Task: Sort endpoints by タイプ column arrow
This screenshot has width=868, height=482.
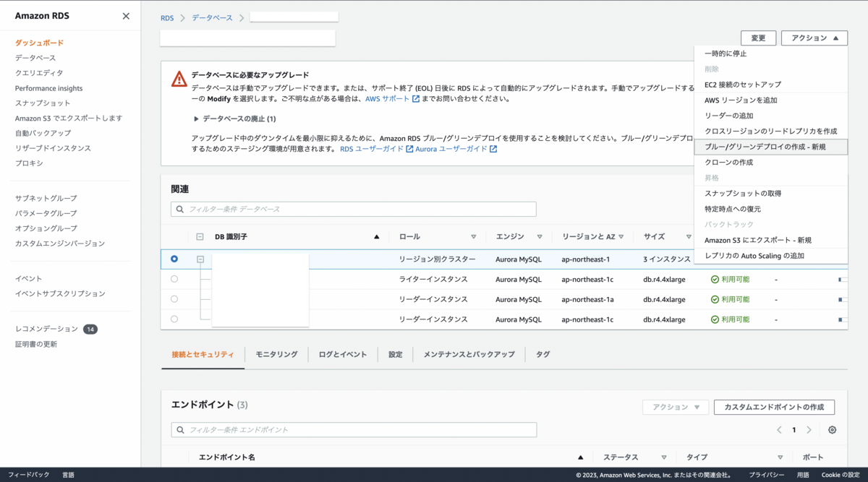Action: 780,457
